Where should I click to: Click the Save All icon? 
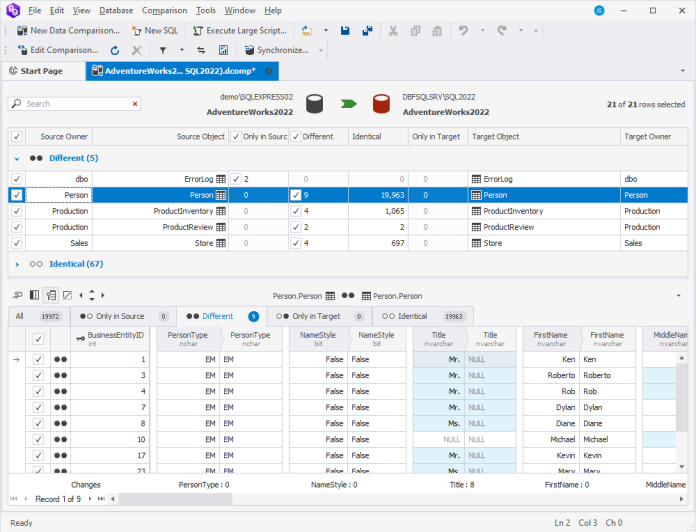pos(366,31)
